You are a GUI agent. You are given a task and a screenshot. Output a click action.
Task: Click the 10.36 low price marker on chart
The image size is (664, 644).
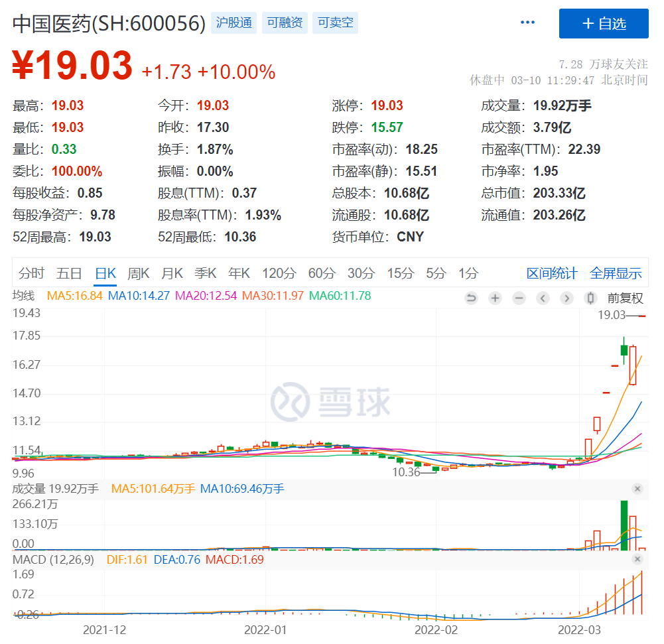[406, 472]
